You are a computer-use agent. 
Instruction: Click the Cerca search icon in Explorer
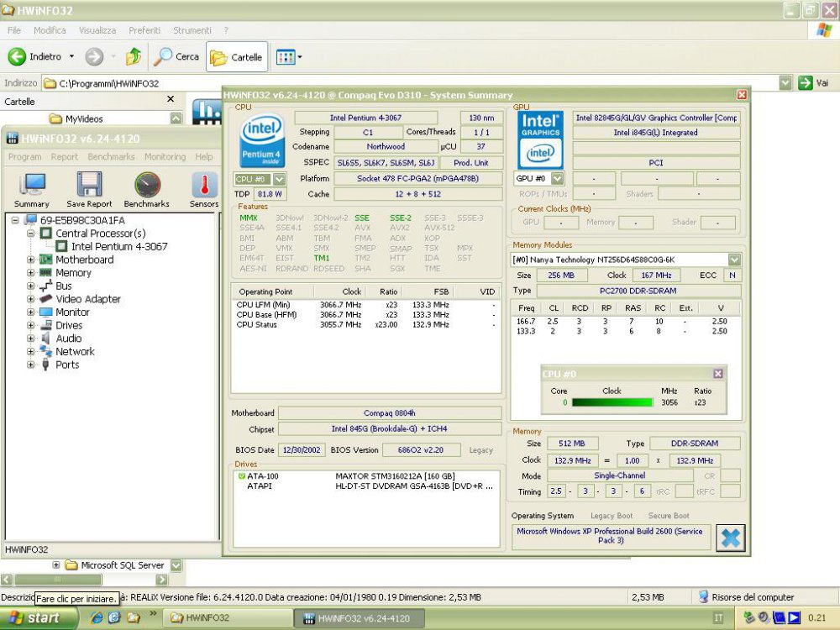click(163, 57)
